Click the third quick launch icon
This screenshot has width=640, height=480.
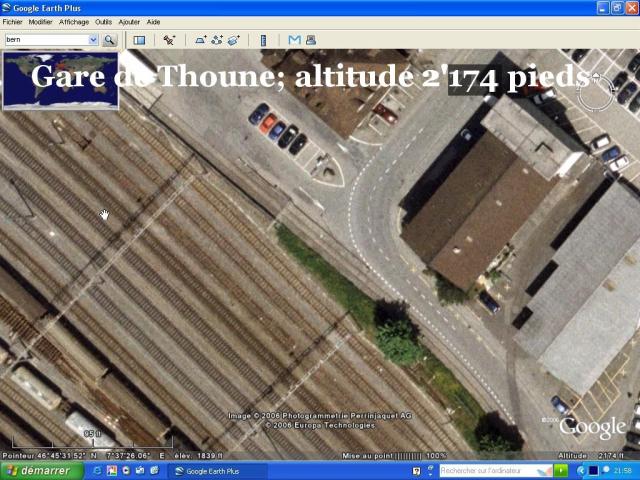coord(126,471)
